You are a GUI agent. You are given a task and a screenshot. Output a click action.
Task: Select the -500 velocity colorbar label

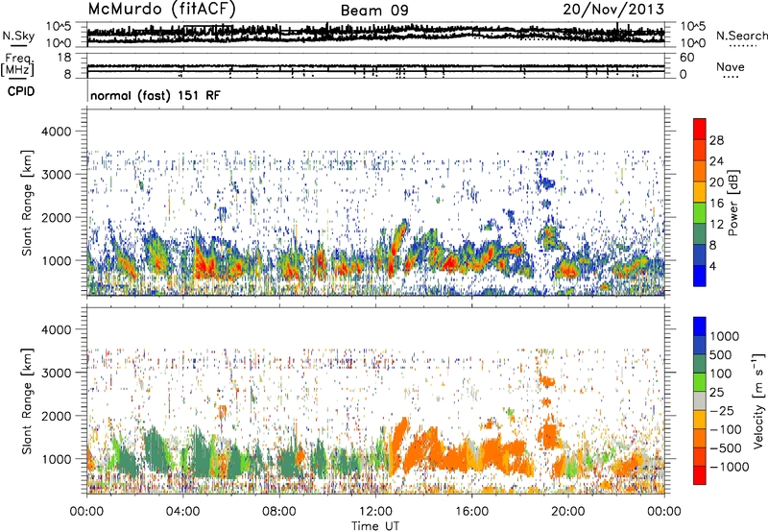point(725,448)
